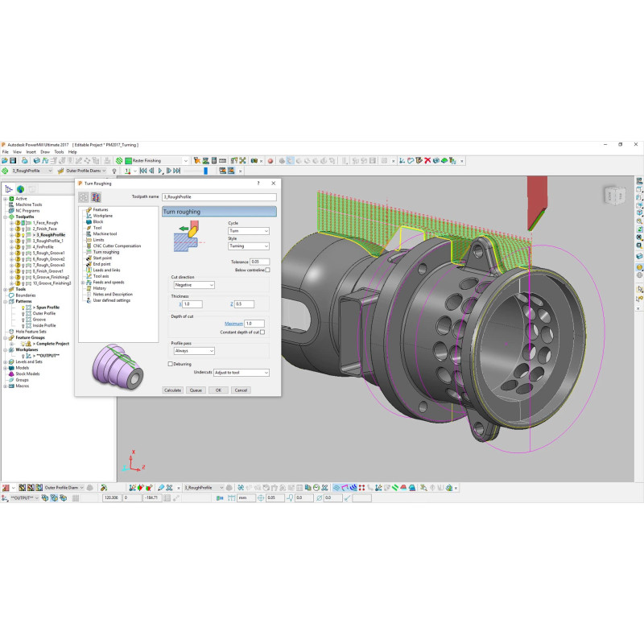Tick Constant depth of cut checkbox
Image resolution: width=644 pixels, height=644 pixels.
pyautogui.click(x=262, y=332)
